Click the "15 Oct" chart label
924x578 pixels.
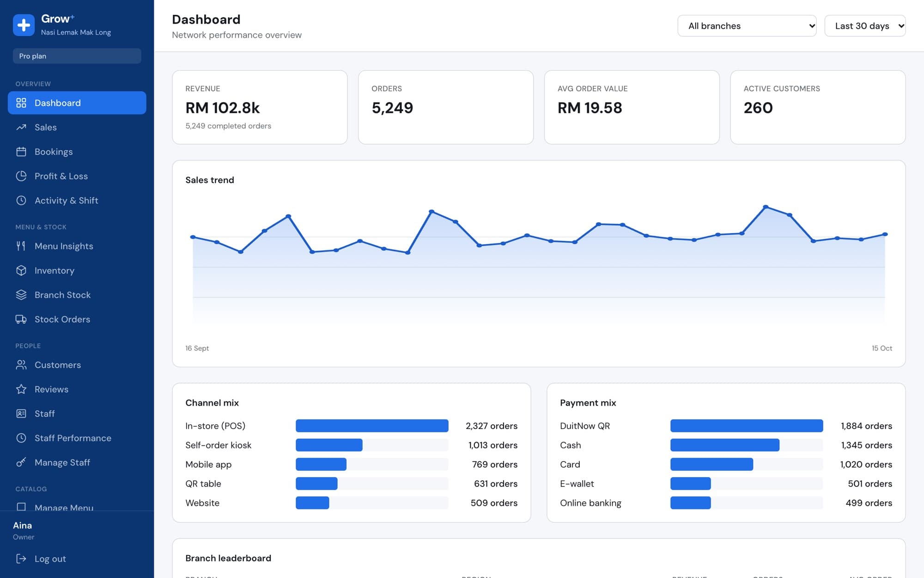[x=881, y=348]
